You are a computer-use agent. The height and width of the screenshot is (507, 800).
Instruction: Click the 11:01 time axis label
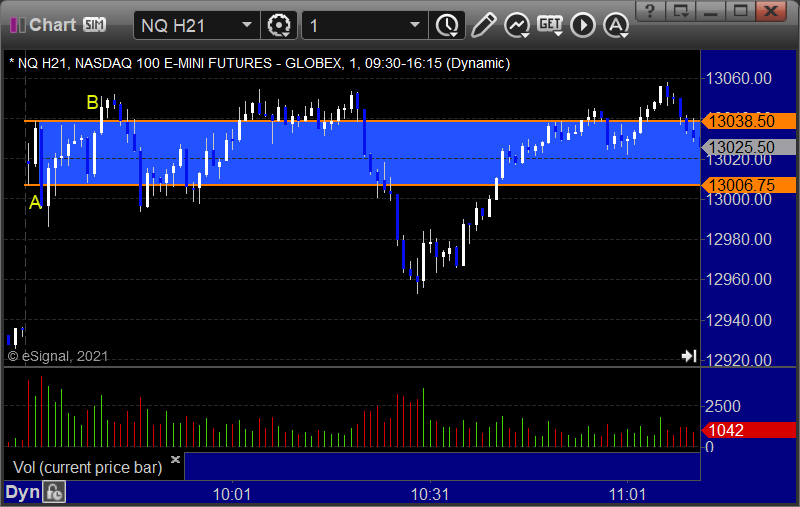coord(627,494)
